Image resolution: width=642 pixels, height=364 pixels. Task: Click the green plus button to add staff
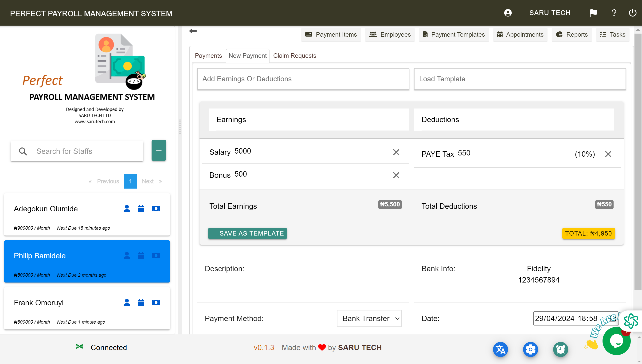(x=159, y=150)
